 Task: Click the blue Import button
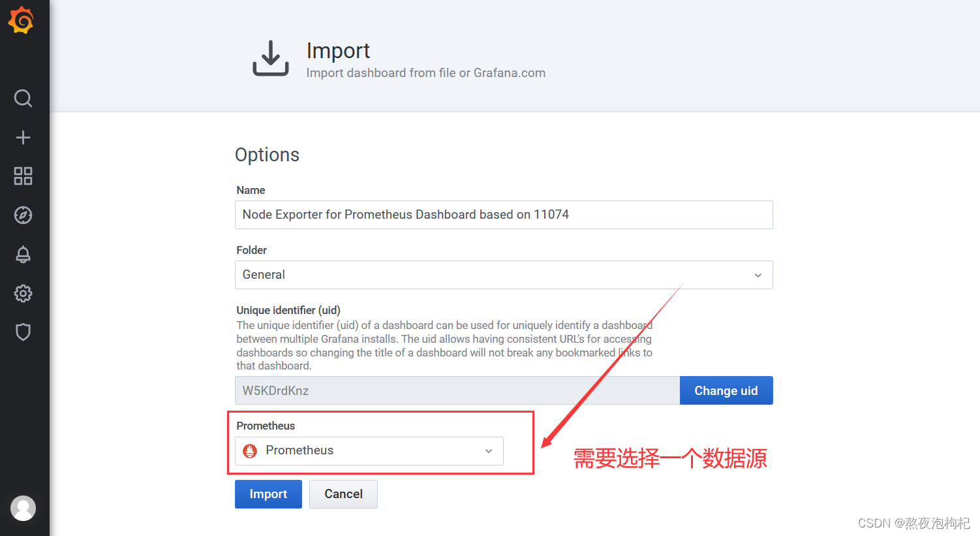[x=268, y=494]
